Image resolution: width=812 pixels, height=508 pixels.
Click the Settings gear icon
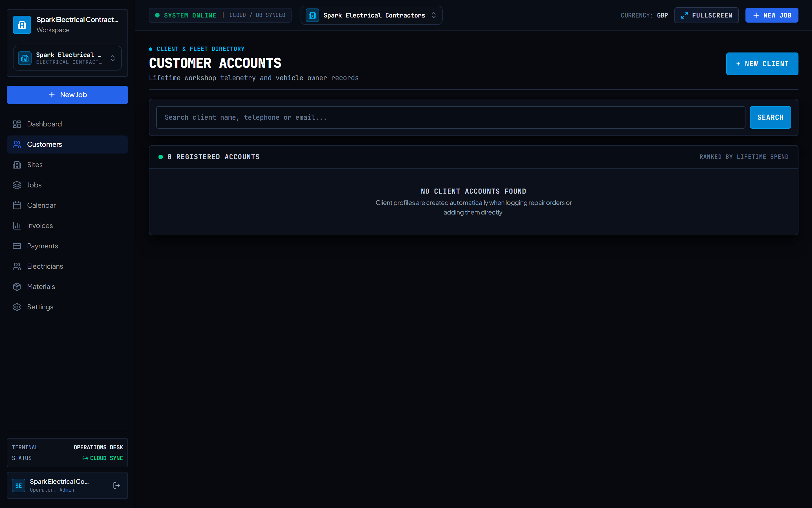click(x=17, y=307)
